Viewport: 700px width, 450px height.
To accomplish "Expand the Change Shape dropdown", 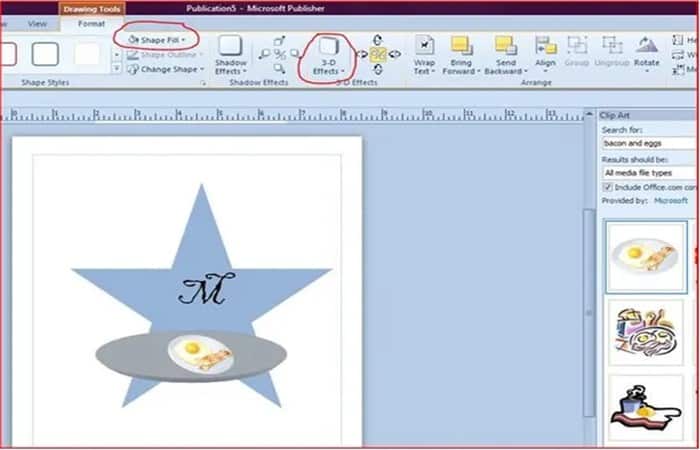I will tap(165, 69).
